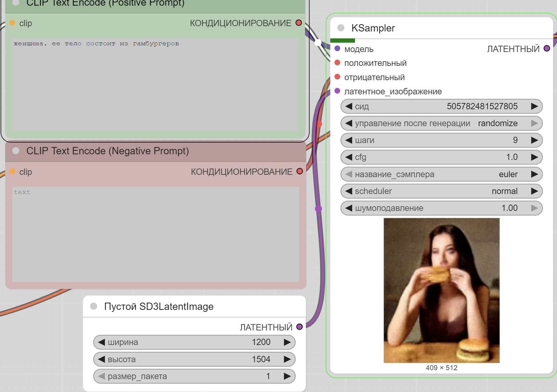Click the шумоподавление value 1.00
Screen dimensions: 557x392
click(x=510, y=208)
